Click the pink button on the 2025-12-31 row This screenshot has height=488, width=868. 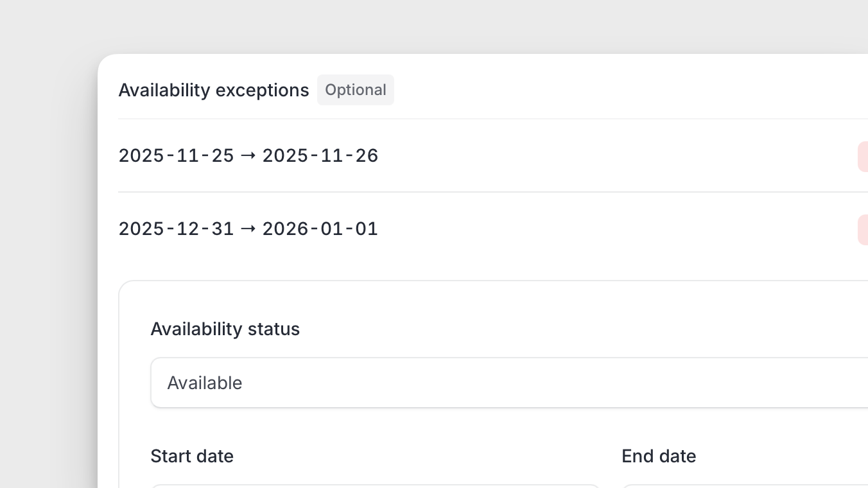[x=863, y=230]
